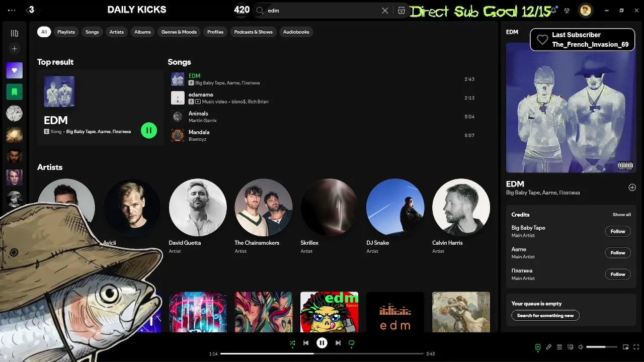
Task: Open the third sidebar library thumbnail
Action: (x=14, y=113)
